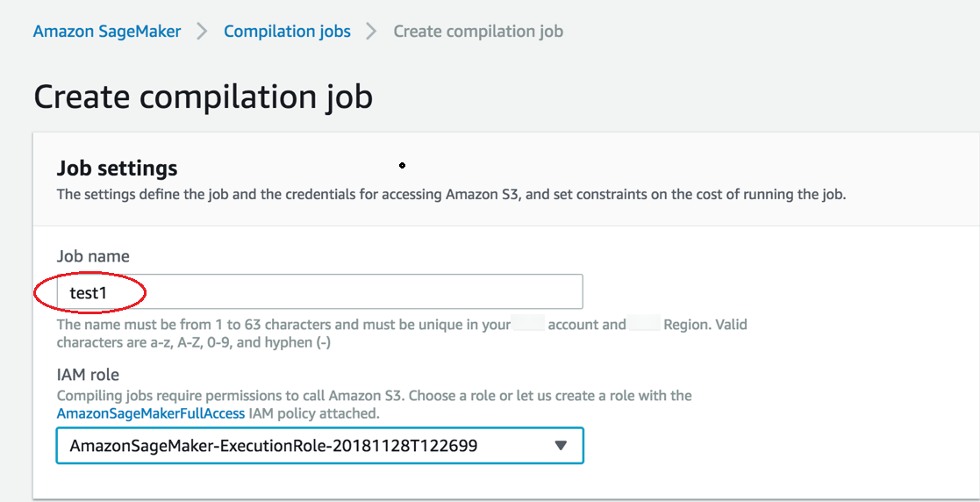
Task: Select the AmazonSageMaker-ExecutionRole-20181128T122699 role text
Action: [273, 446]
